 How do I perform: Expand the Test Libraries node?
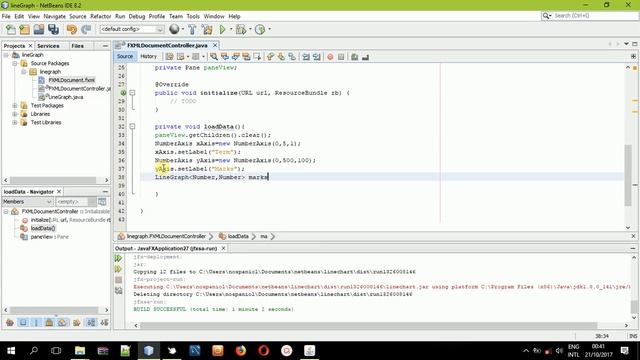coord(15,122)
